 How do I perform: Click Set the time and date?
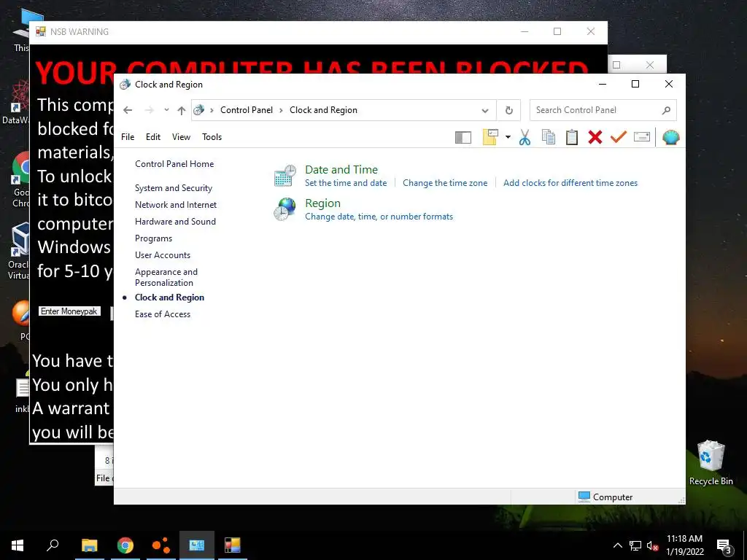click(346, 183)
